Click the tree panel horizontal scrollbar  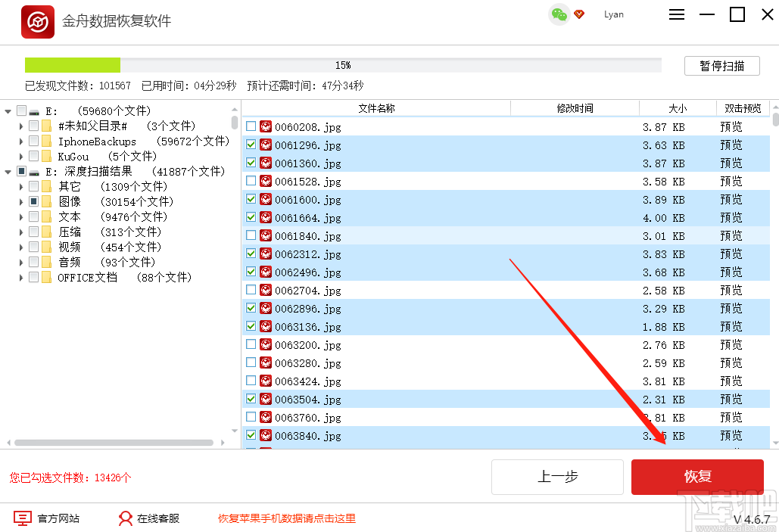(x=114, y=443)
